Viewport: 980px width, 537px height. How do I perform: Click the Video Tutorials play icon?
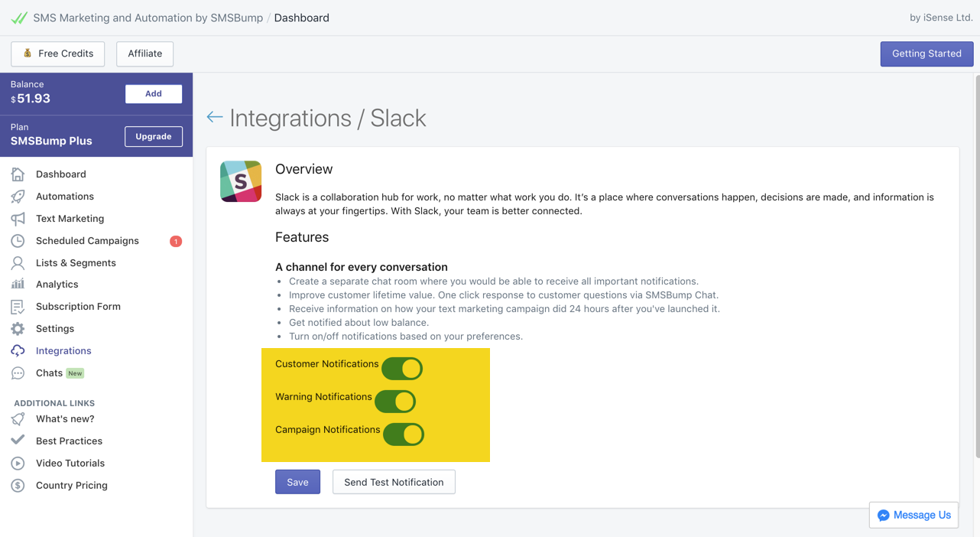[x=18, y=464]
